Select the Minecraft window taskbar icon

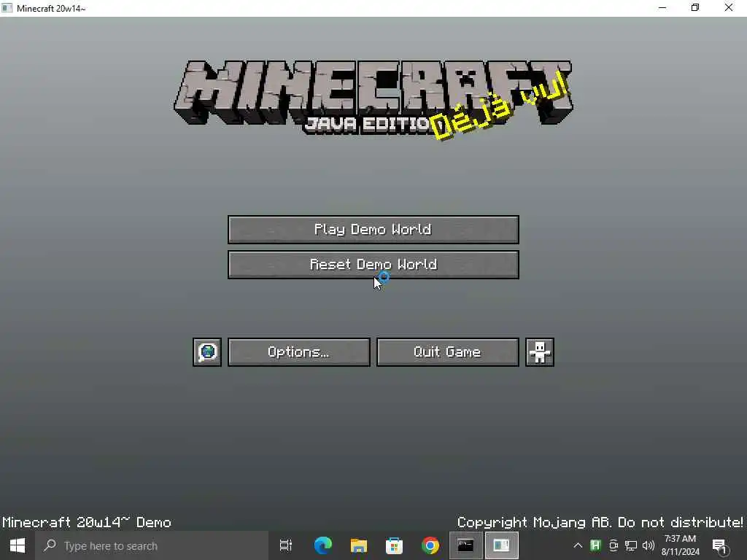pos(501,545)
